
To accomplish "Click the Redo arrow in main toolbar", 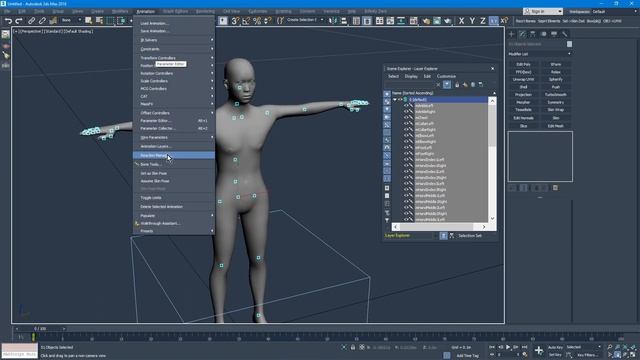I will [x=19, y=21].
